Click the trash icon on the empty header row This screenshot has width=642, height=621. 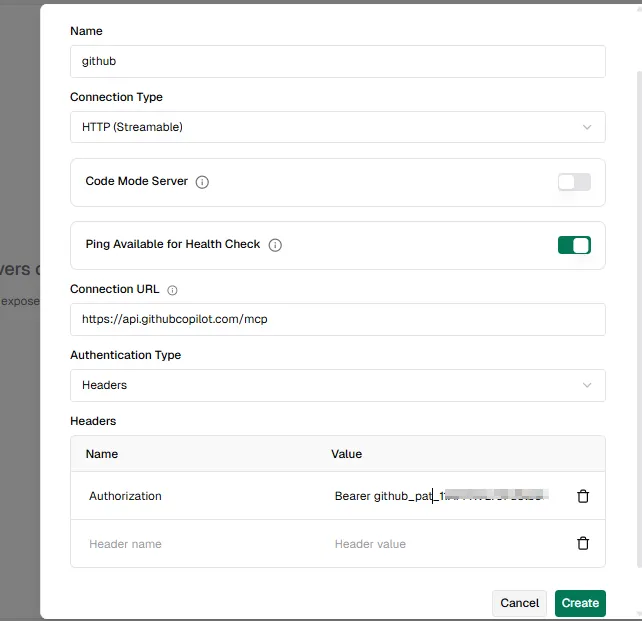pyautogui.click(x=583, y=543)
